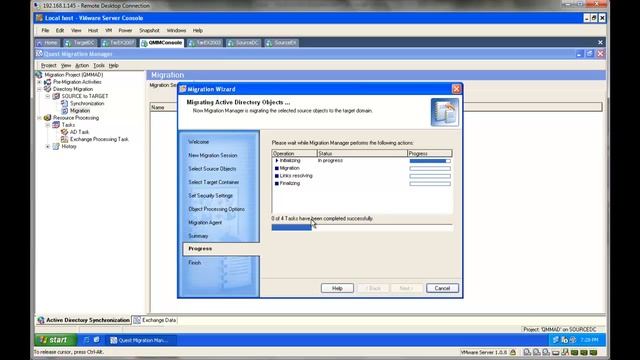Open the VMware Edit menu
Screen dimensions: 640x360
pyautogui.click(x=60, y=31)
